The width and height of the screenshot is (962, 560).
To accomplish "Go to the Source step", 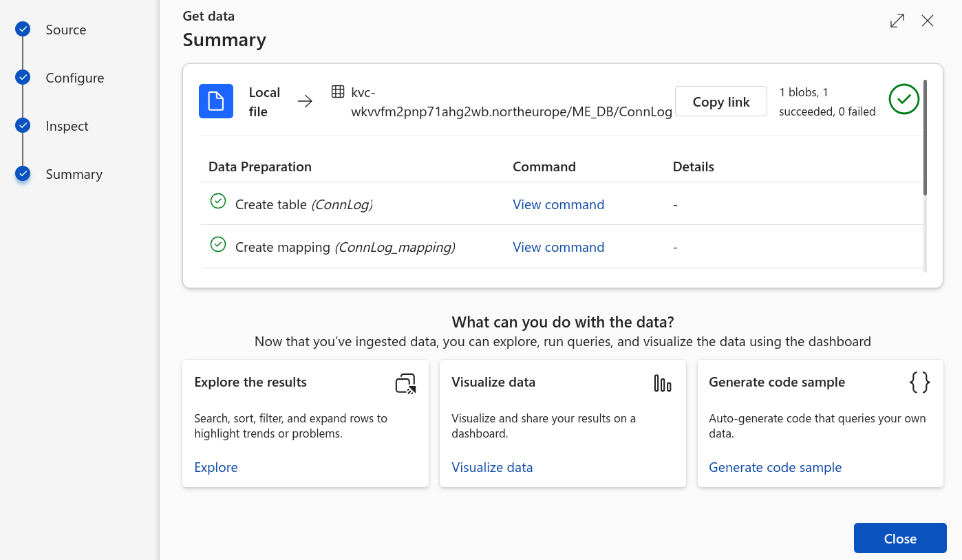I will (x=66, y=30).
